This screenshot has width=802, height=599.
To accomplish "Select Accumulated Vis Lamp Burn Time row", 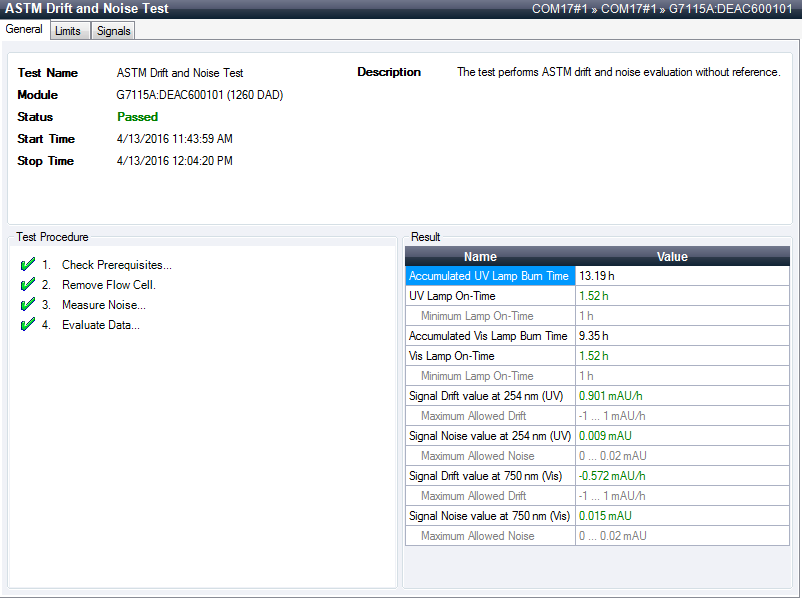I will [x=489, y=336].
